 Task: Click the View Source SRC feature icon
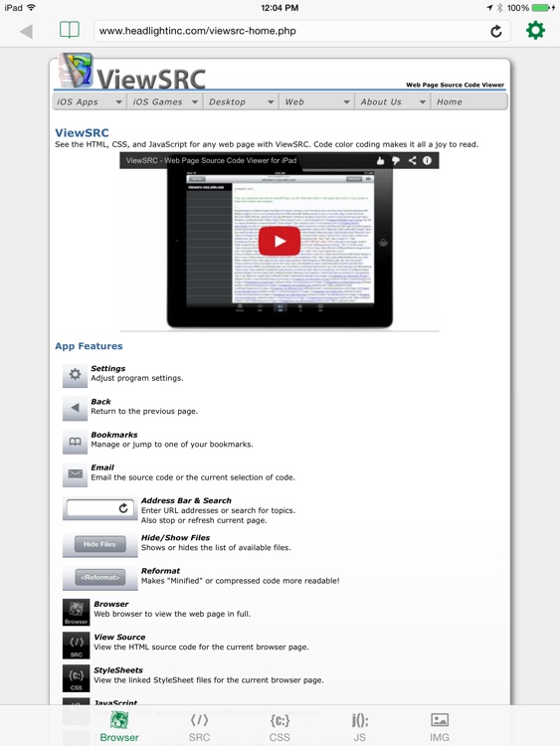coord(77,646)
